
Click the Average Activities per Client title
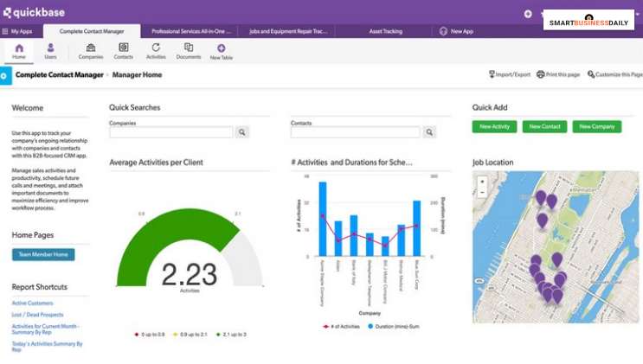[x=157, y=163]
